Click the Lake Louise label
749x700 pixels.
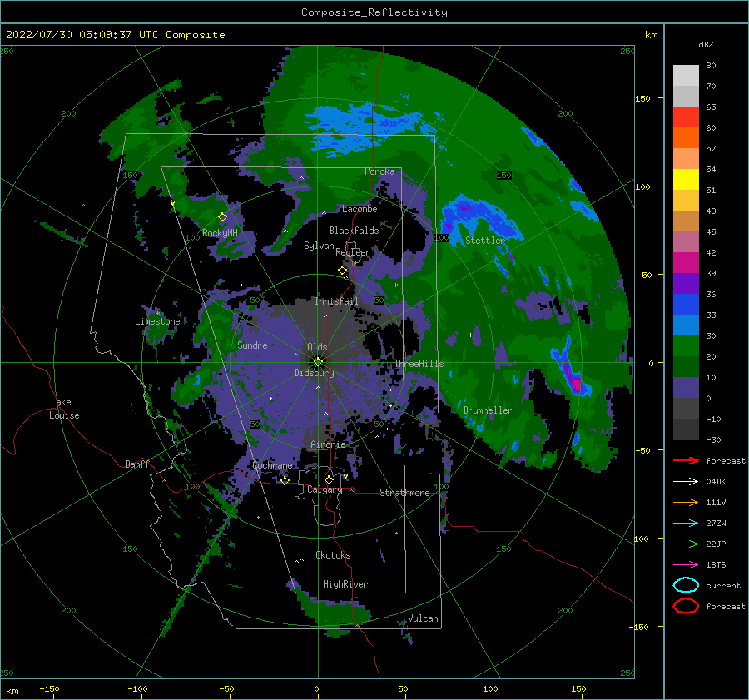(x=64, y=409)
